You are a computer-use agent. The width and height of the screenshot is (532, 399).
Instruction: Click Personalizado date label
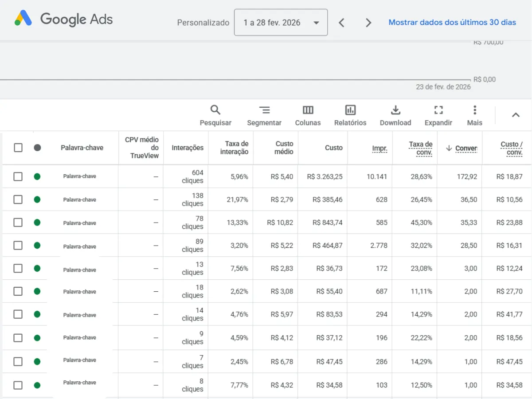tap(203, 23)
